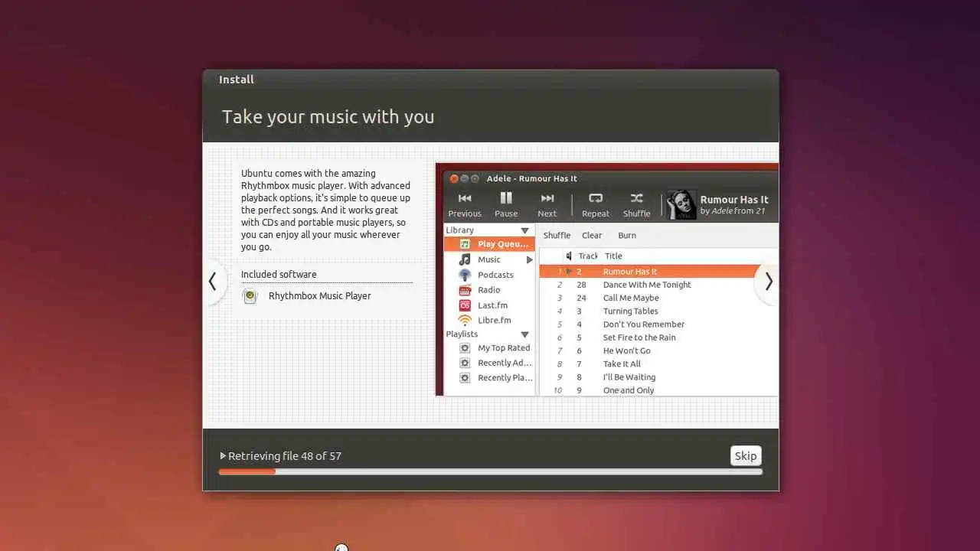Image resolution: width=980 pixels, height=551 pixels.
Task: Click the Skip button in the installer
Action: 746,455
